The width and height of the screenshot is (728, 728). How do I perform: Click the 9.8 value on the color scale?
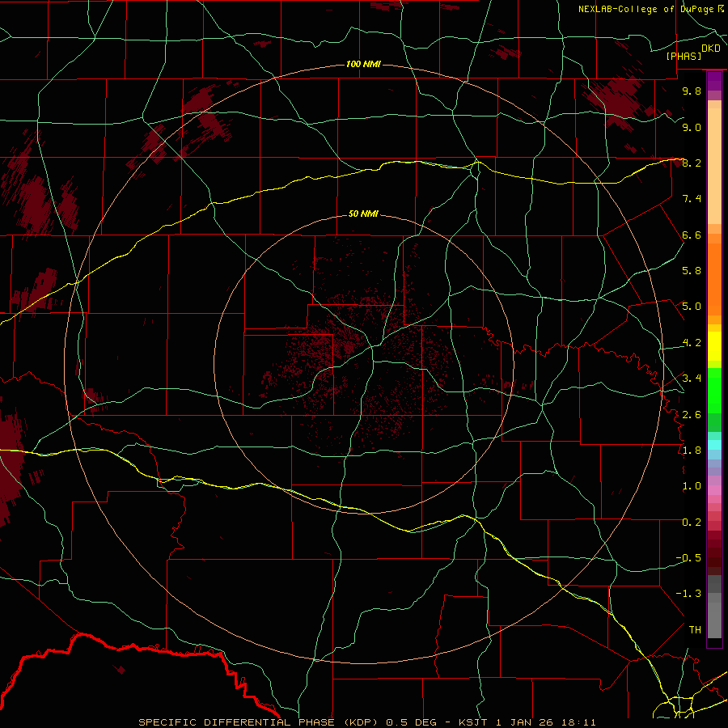coord(692,91)
